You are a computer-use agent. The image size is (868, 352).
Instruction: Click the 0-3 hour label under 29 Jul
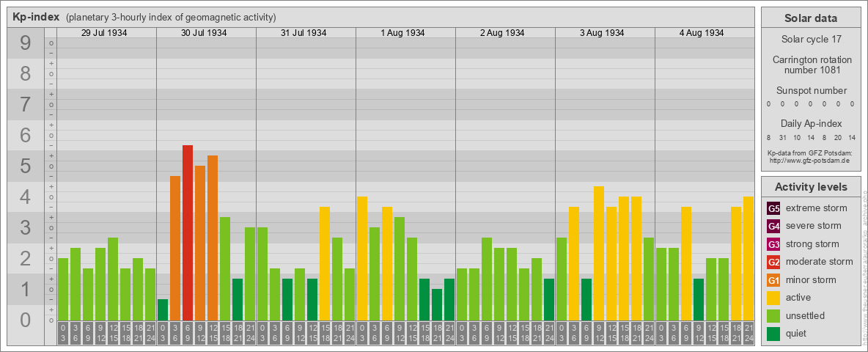pyautogui.click(x=63, y=333)
